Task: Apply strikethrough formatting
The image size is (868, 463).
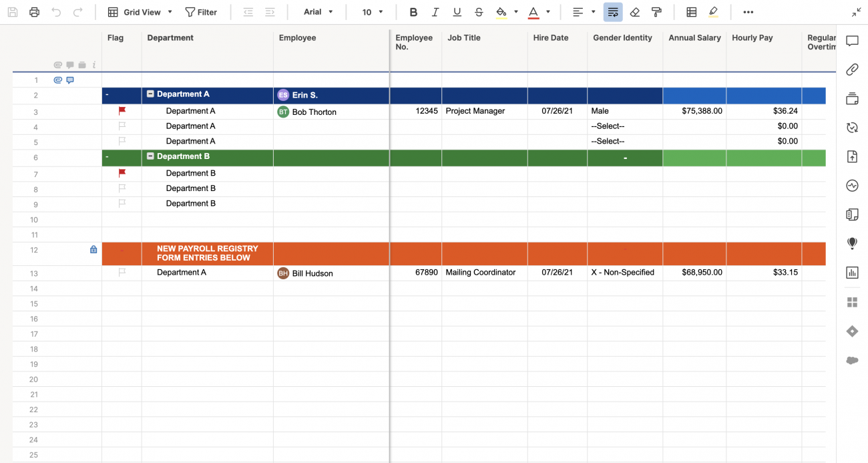Action: [x=479, y=11]
